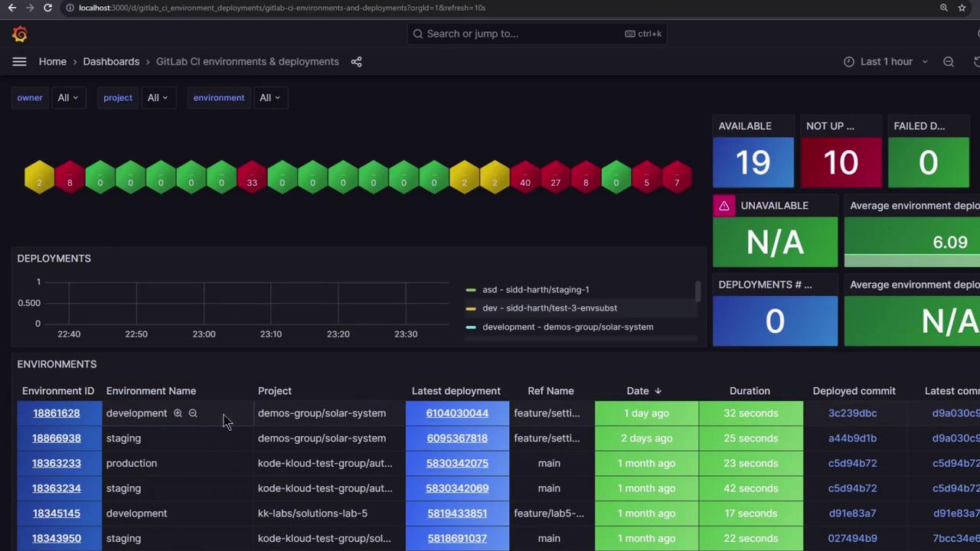Click the filter-out-value icon beside development
The height and width of the screenshot is (551, 980).
(x=193, y=413)
